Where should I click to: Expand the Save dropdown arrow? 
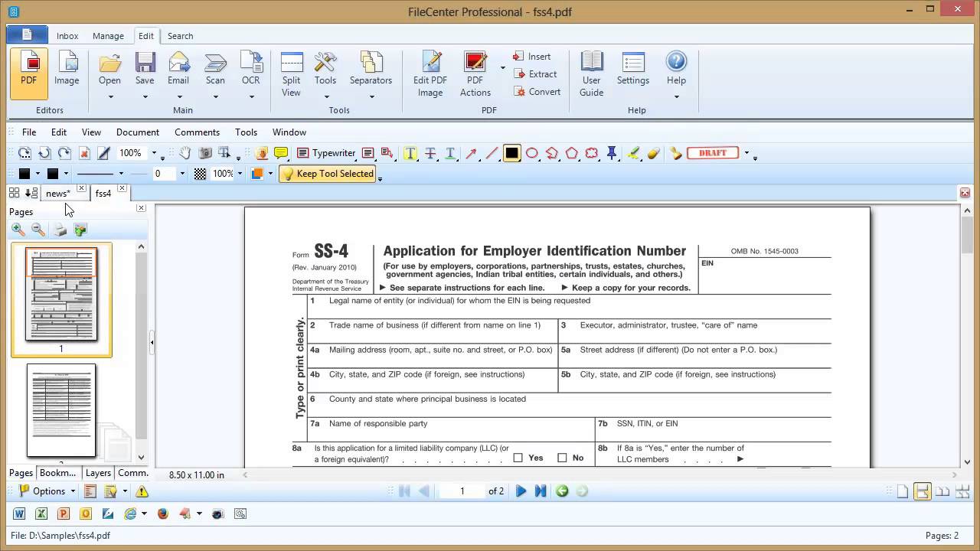tap(145, 97)
